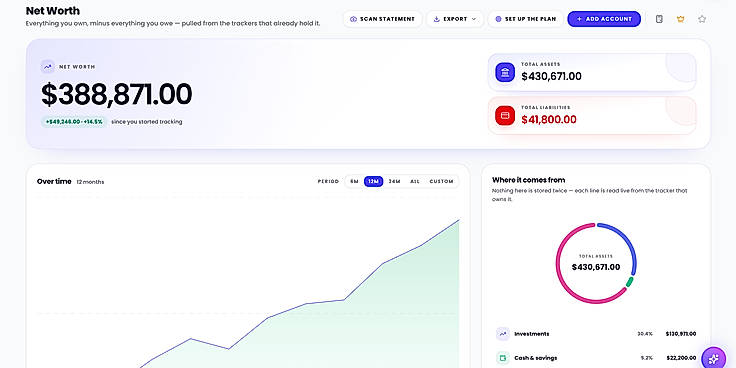
Task: Click the Investments percentage 30.4%
Action: 644,334
